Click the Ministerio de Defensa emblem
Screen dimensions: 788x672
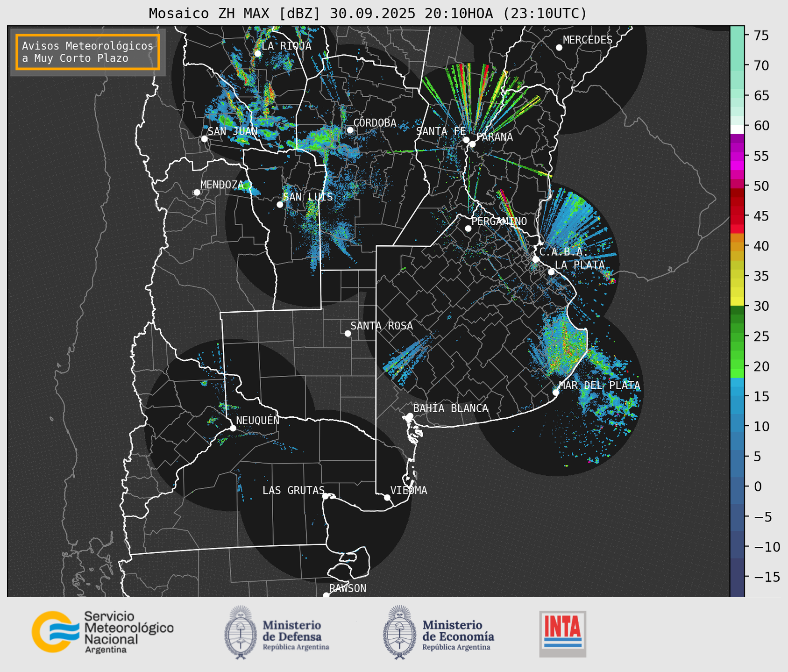coord(241,632)
